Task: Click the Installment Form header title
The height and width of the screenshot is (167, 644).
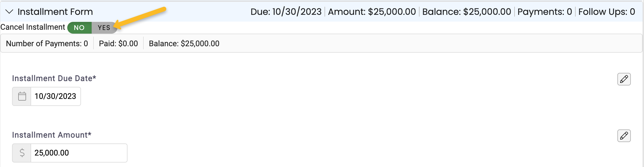Action: point(55,12)
